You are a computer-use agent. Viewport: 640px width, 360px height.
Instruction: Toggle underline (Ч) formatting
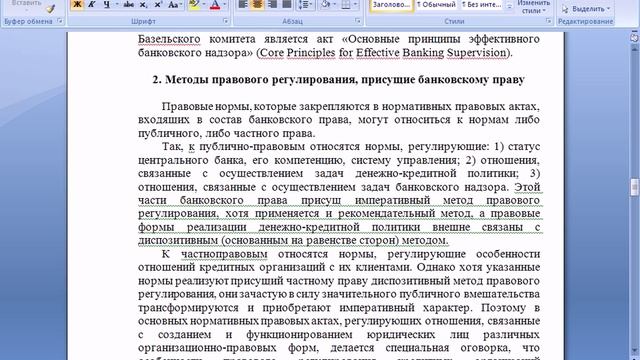point(107,4)
